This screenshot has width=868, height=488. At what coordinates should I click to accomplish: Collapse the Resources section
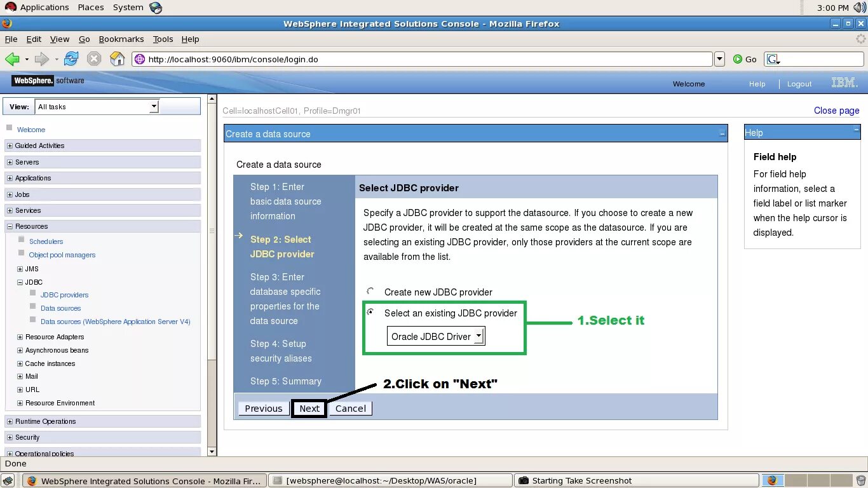(10, 226)
